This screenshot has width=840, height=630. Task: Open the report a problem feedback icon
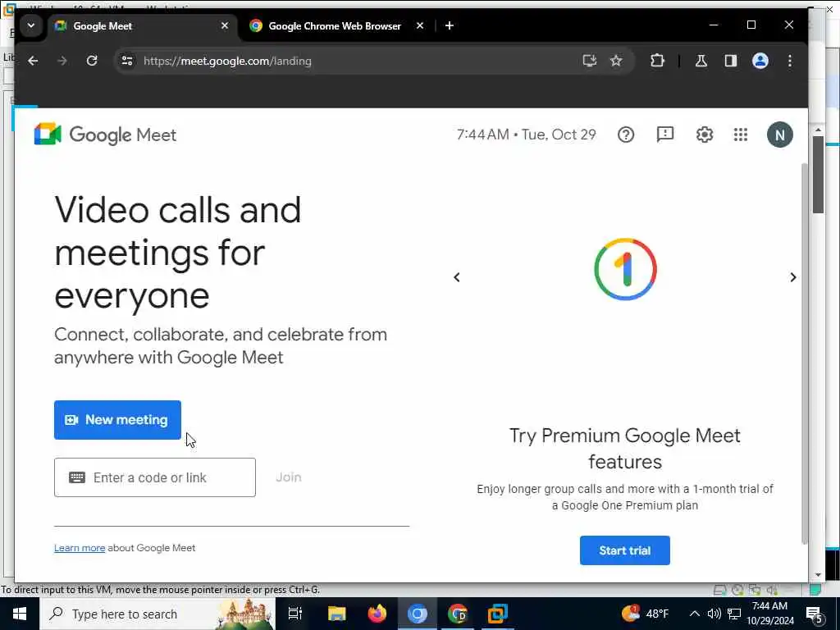point(664,135)
